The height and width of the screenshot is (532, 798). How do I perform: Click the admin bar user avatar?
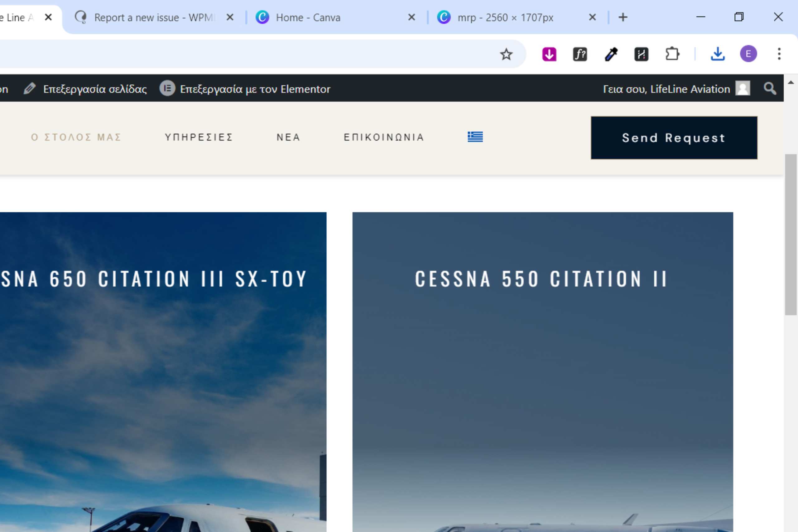point(743,89)
